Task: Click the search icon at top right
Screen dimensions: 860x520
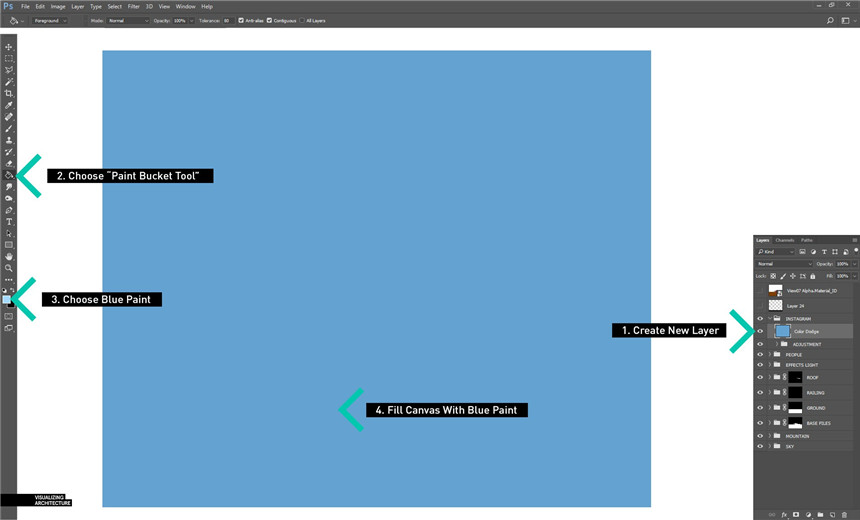Action: pos(830,20)
